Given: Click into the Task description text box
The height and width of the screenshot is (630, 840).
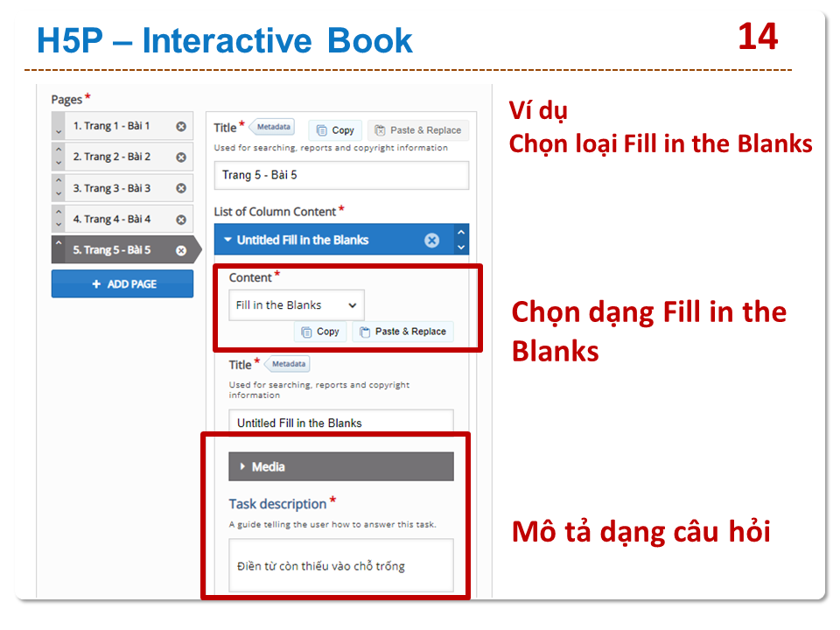Looking at the screenshot, I should (x=341, y=565).
